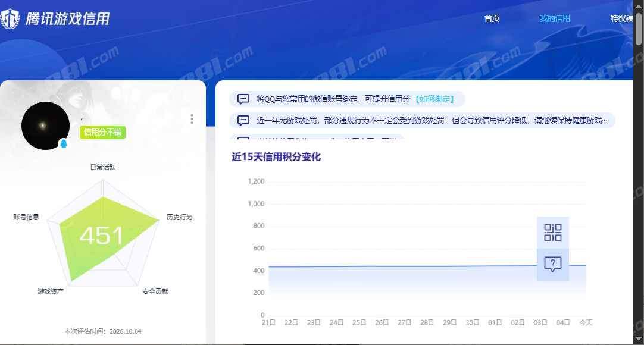Screen dimensions: 644x345
Task: Click the 21日 label on chart axis
Action: click(268, 322)
